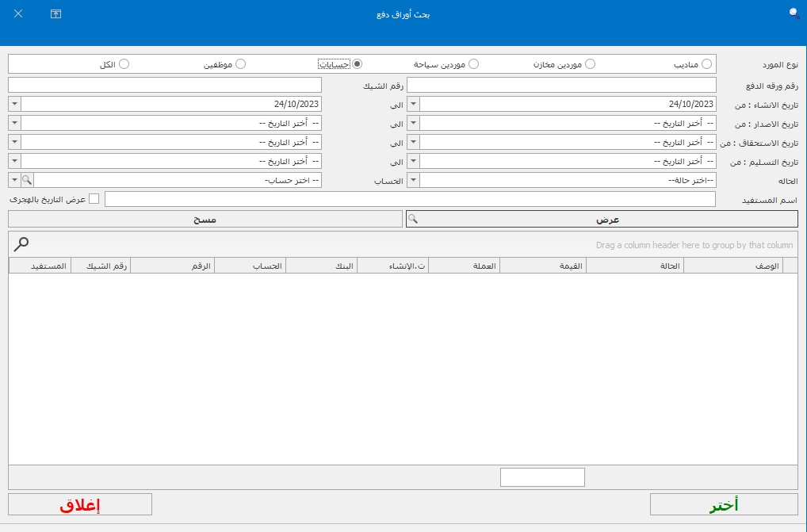This screenshot has height=532, width=807.
Task: Click the restore window icon in title bar
Action: click(x=55, y=14)
